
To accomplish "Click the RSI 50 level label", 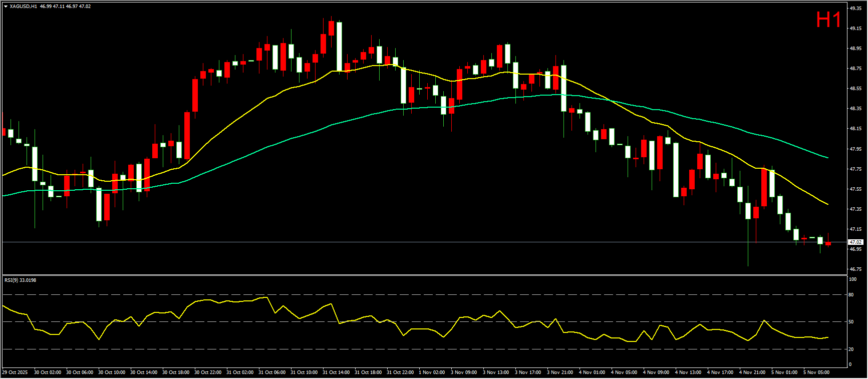I will [851, 322].
